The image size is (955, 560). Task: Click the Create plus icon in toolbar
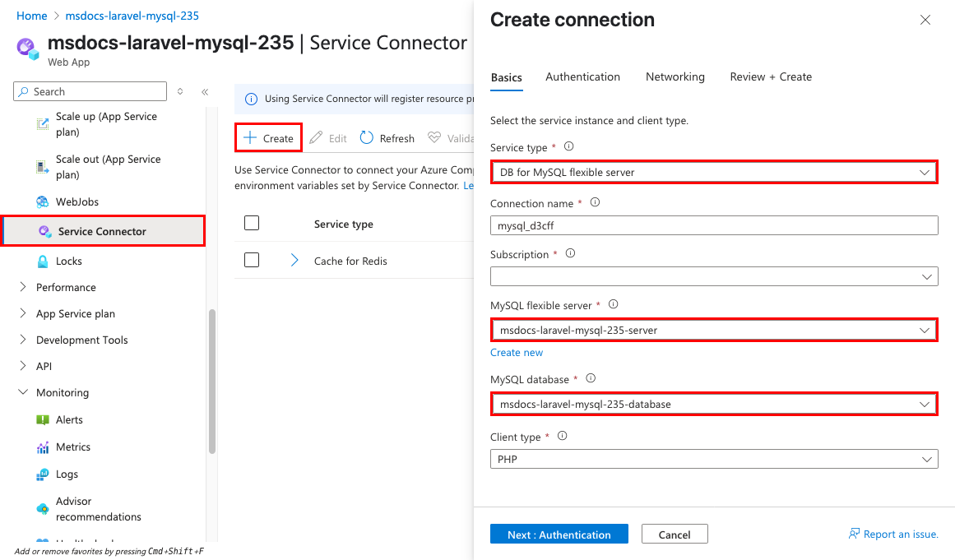click(x=250, y=138)
